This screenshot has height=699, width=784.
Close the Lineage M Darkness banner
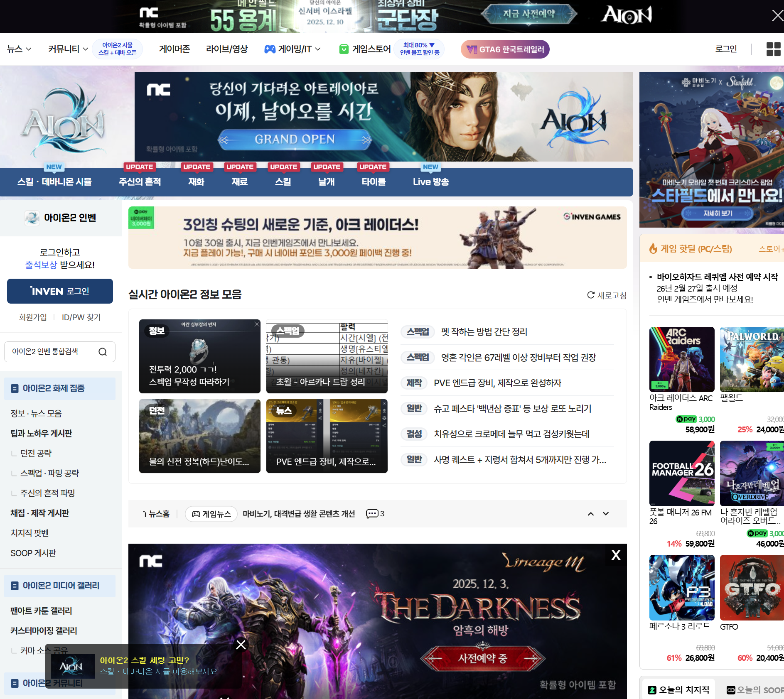pos(616,555)
